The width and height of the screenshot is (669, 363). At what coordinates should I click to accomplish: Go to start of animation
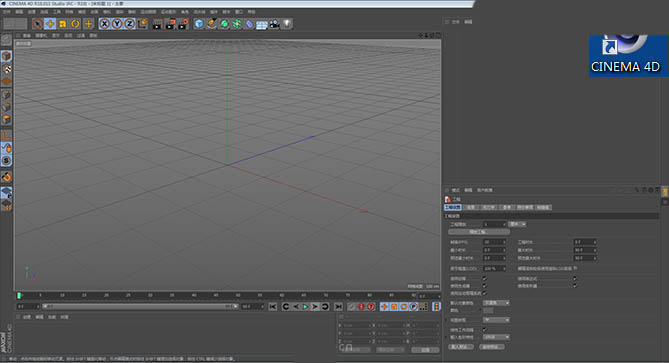pos(273,306)
